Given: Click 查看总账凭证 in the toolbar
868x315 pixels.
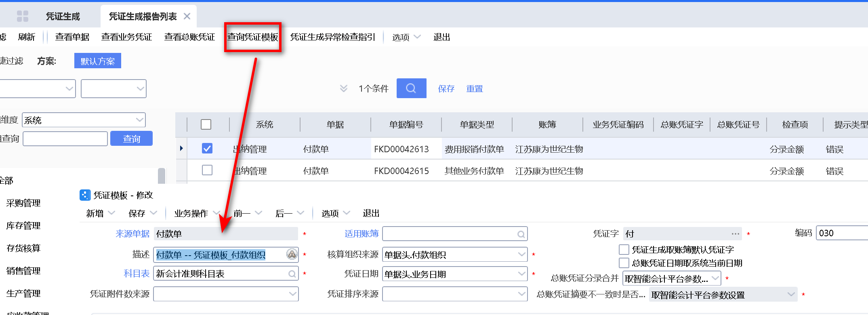Looking at the screenshot, I should click(x=189, y=37).
